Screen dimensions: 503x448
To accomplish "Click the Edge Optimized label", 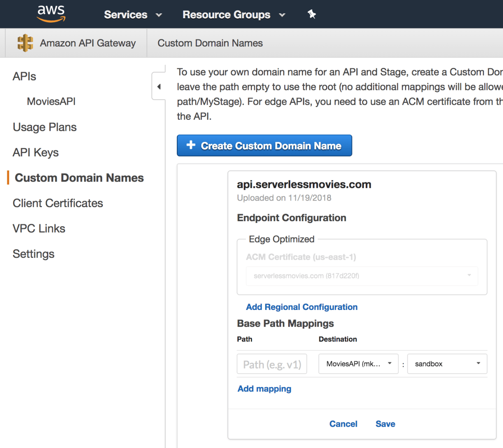I will tap(282, 239).
